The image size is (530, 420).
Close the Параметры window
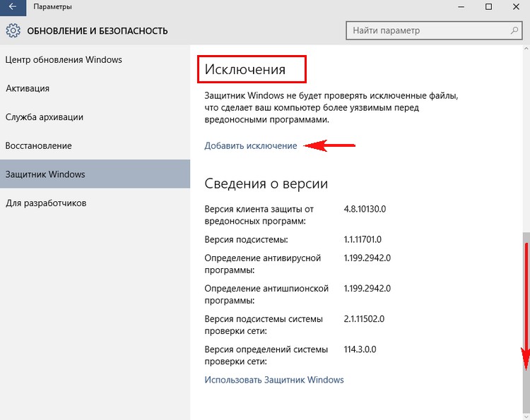coord(516,7)
